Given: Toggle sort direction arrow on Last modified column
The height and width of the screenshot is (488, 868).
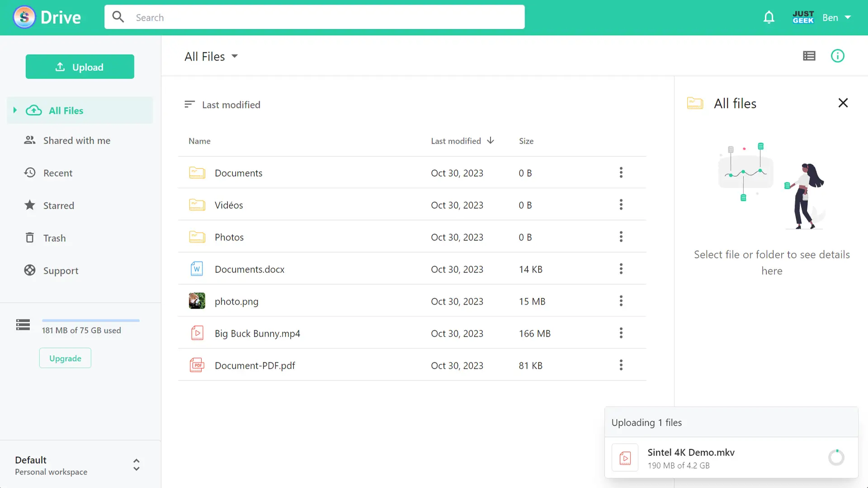Looking at the screenshot, I should 491,141.
